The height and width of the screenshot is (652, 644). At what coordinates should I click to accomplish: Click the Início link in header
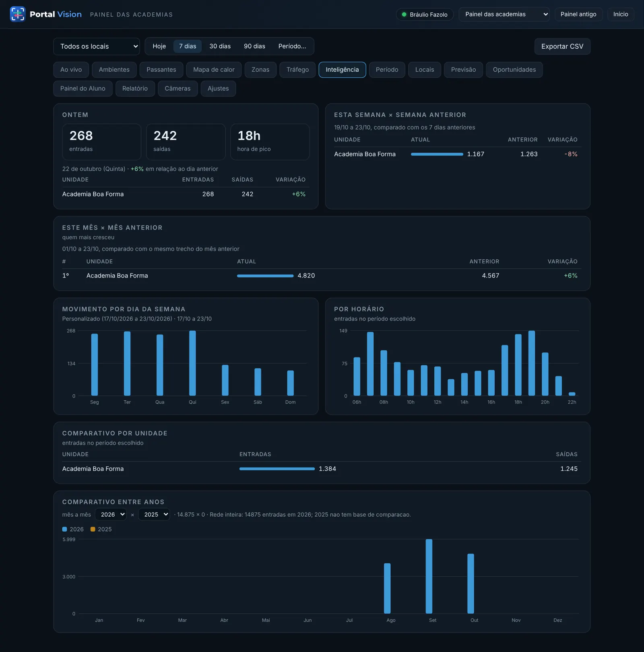pos(621,14)
